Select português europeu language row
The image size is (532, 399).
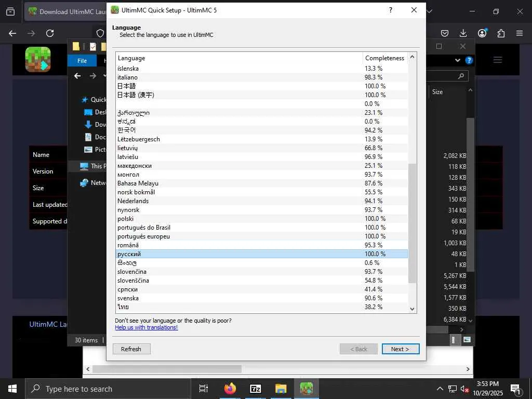262,236
